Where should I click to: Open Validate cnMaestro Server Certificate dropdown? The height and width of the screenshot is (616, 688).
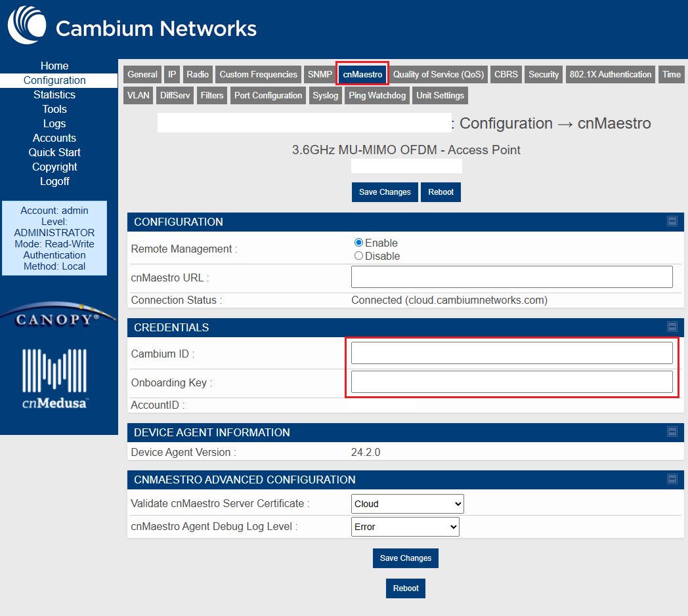[408, 504]
